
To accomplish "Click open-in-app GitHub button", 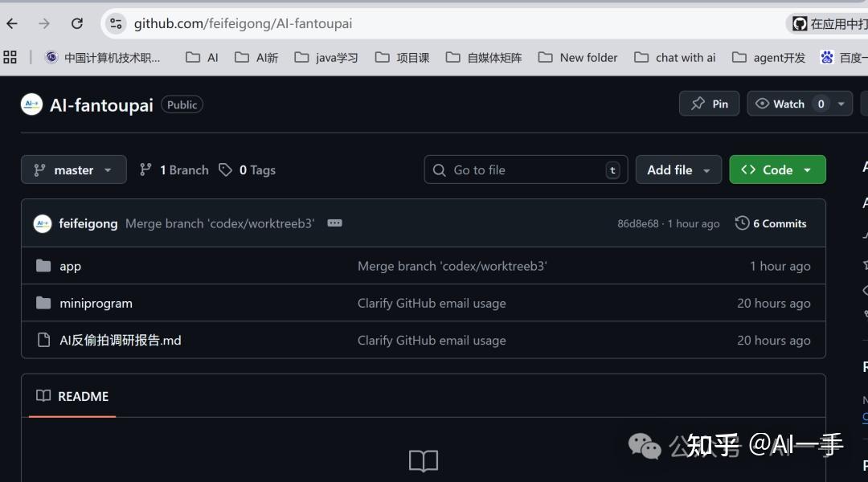I will tap(828, 24).
